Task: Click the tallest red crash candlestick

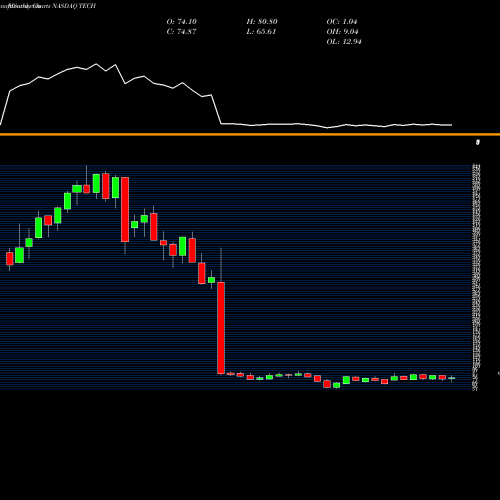Action: (221, 328)
